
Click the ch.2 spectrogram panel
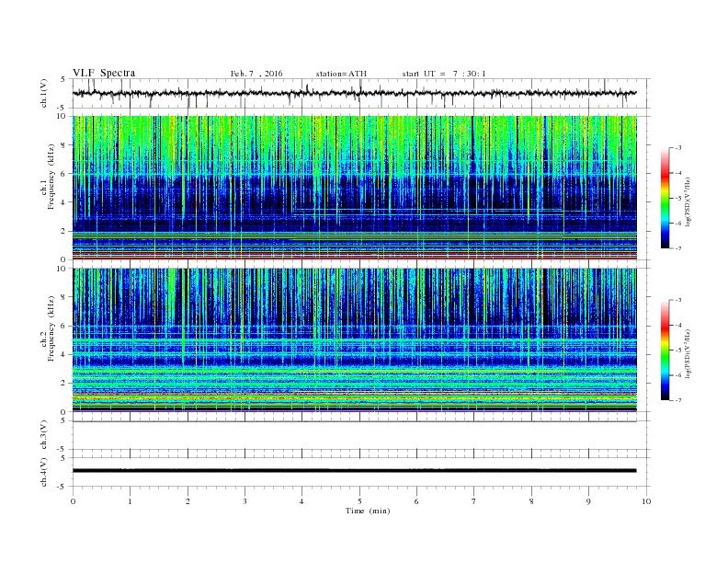click(355, 339)
